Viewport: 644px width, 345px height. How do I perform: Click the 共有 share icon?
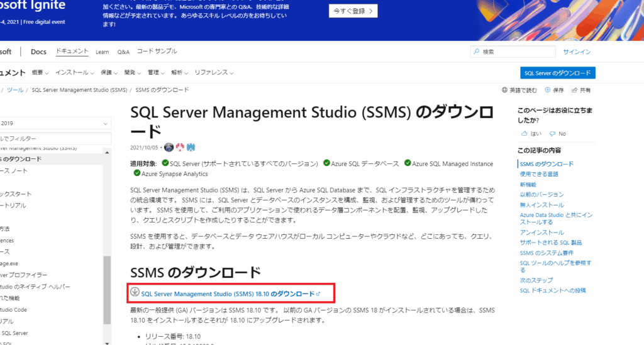tap(574, 90)
